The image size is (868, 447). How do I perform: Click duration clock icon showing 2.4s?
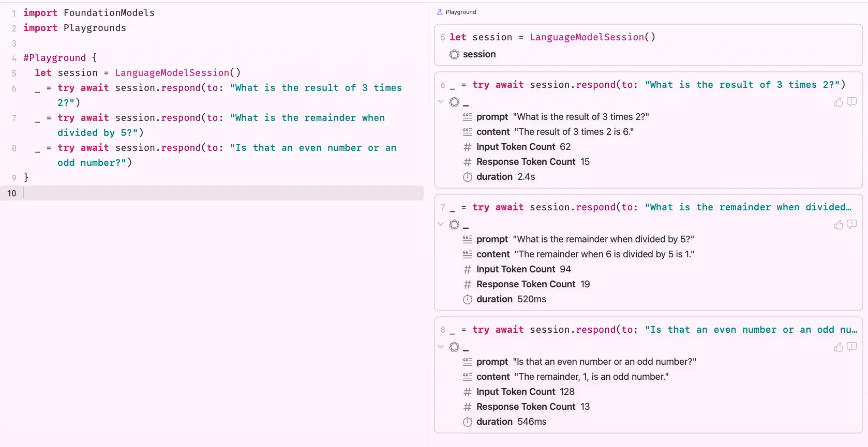click(x=468, y=177)
